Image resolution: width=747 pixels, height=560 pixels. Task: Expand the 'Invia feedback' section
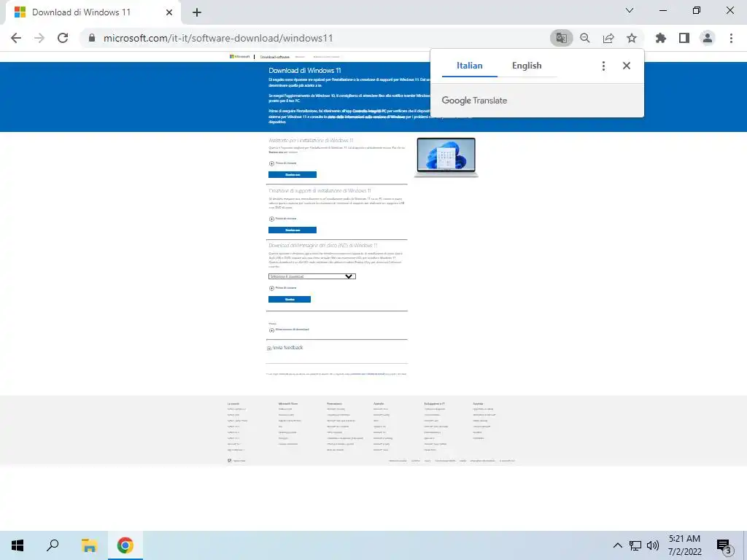(x=285, y=348)
